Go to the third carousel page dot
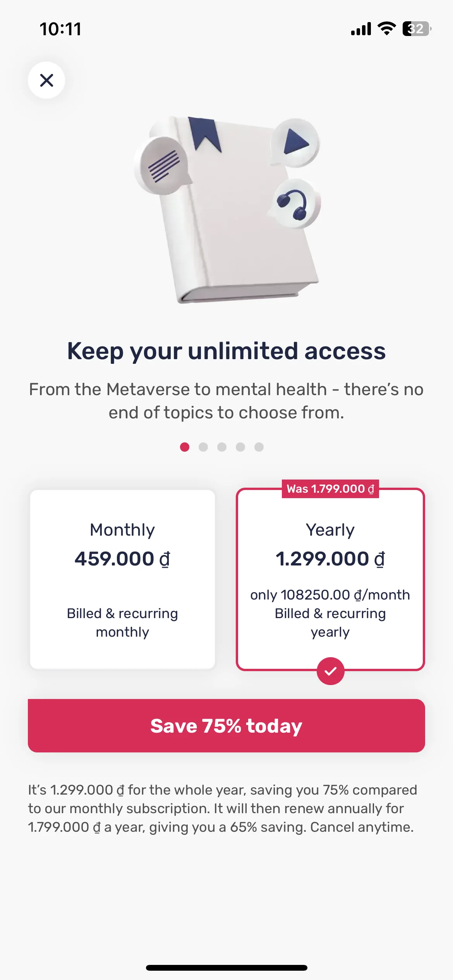 [x=222, y=447]
